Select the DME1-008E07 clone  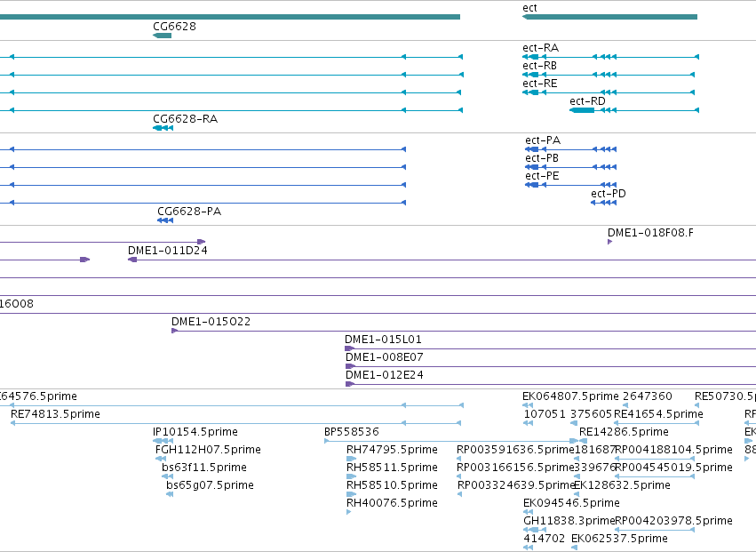click(551, 366)
